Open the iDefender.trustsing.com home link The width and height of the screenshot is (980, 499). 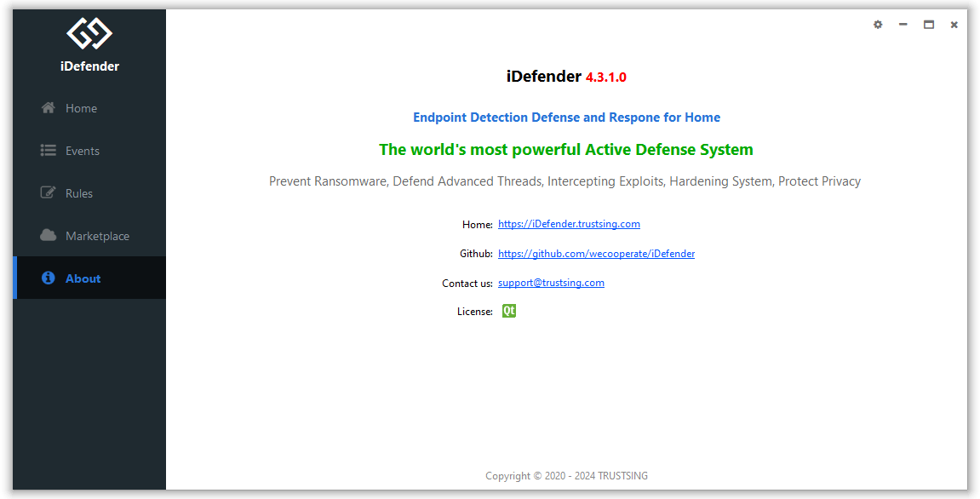569,224
